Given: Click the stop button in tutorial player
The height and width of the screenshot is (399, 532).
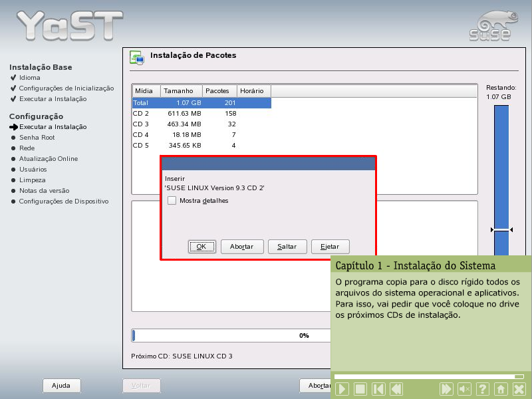Looking at the screenshot, I should coord(360,389).
